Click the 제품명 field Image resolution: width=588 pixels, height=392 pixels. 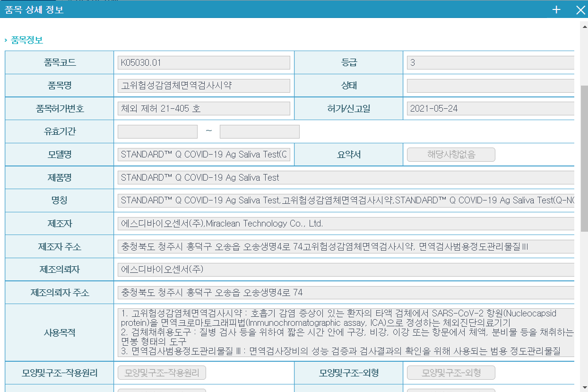point(346,177)
